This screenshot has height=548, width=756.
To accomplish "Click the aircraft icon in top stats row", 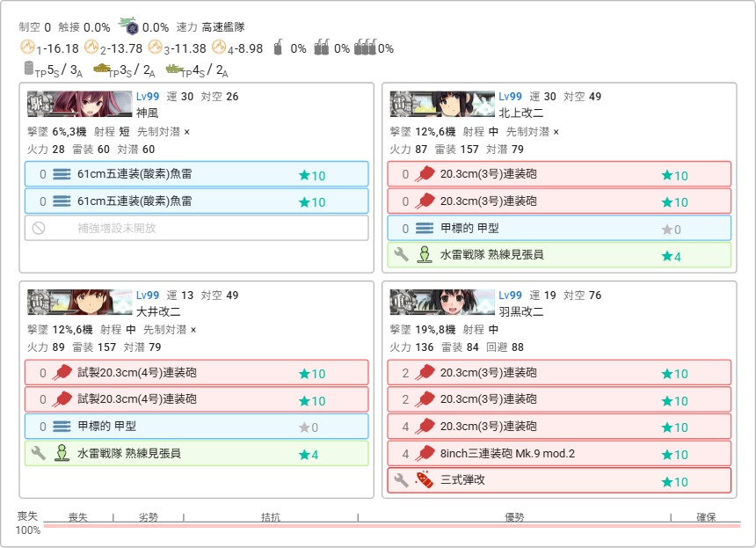I will click(x=128, y=26).
